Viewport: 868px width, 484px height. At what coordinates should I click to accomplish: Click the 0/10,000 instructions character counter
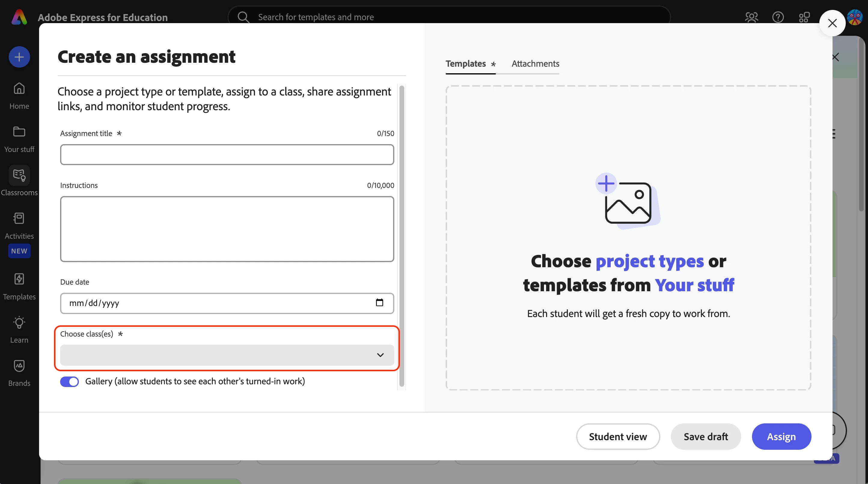pyautogui.click(x=381, y=185)
